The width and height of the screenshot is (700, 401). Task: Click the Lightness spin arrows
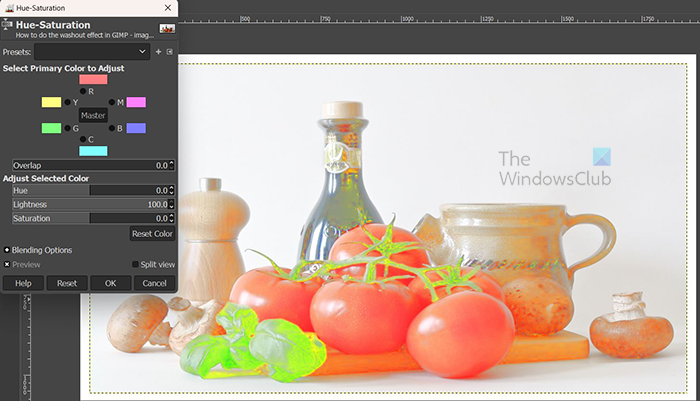171,205
